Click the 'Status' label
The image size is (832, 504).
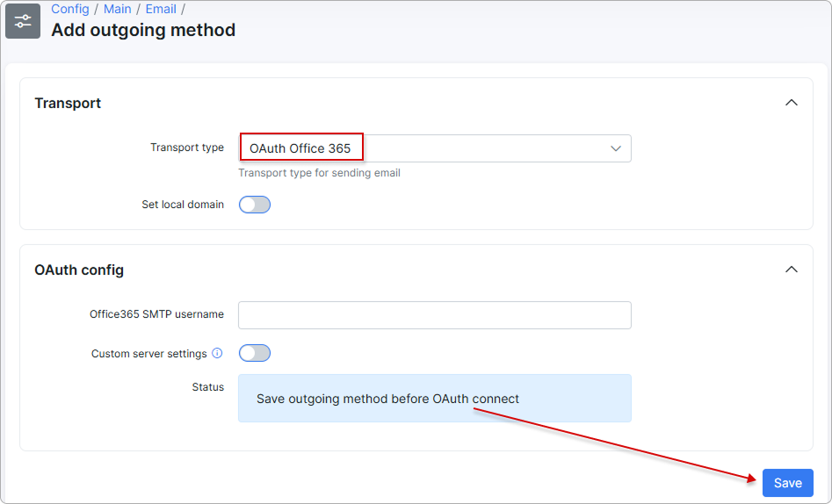208,387
